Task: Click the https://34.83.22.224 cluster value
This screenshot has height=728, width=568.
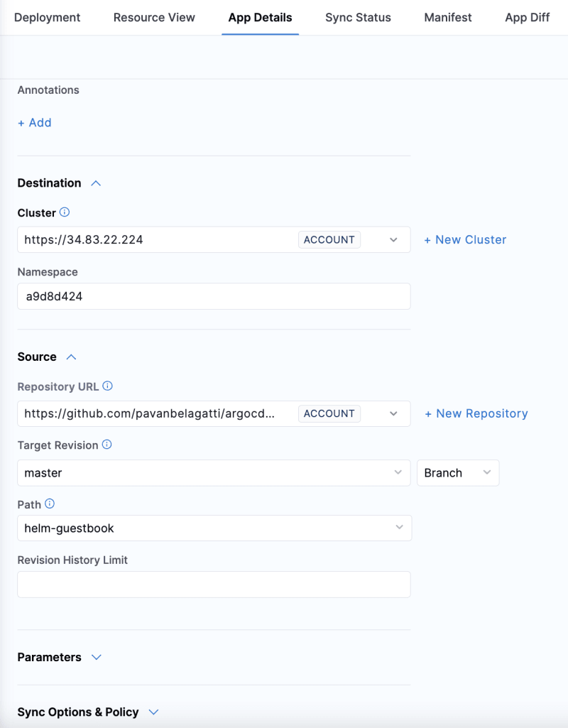Action: click(x=84, y=239)
